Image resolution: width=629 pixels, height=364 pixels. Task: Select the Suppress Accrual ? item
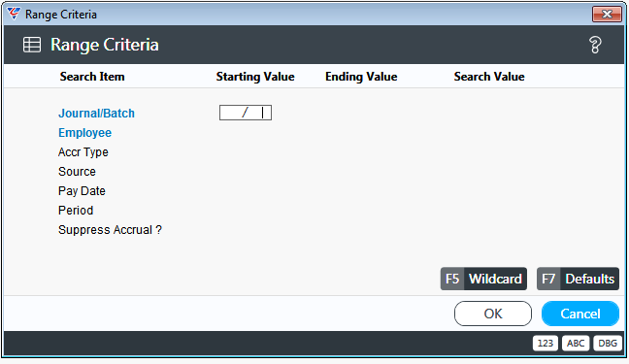(x=110, y=230)
